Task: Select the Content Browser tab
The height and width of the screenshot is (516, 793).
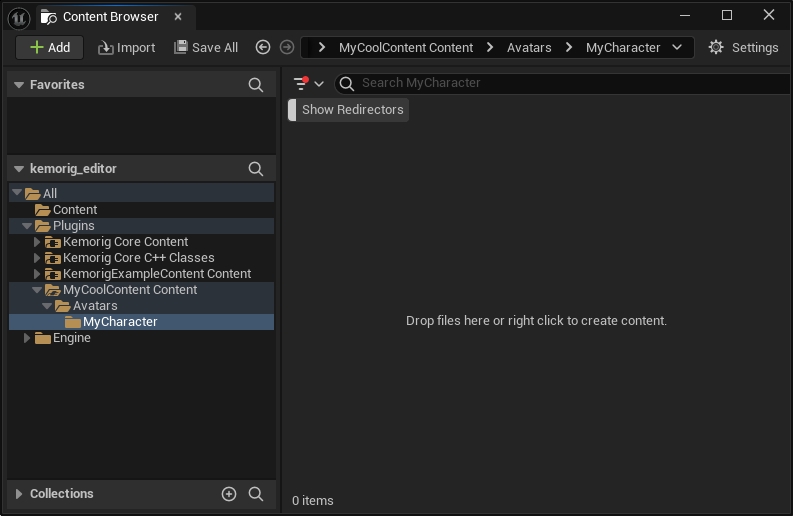Action: (x=110, y=17)
